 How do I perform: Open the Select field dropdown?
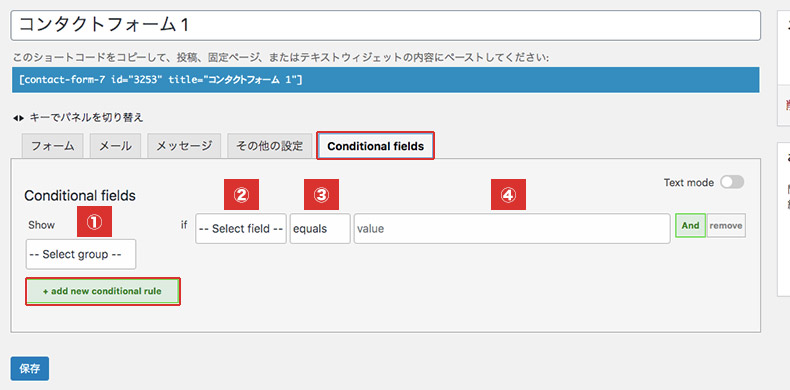point(241,229)
